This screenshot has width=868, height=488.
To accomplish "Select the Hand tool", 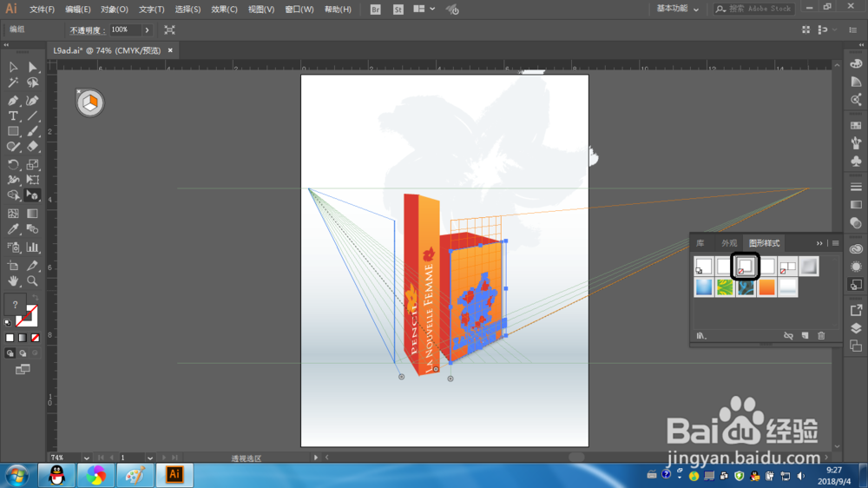I will point(13,280).
